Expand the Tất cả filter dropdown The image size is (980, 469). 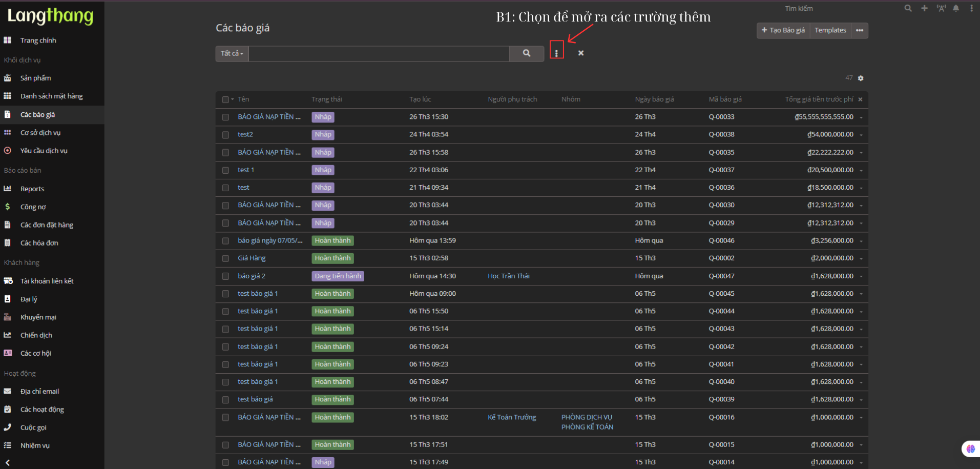pos(232,53)
